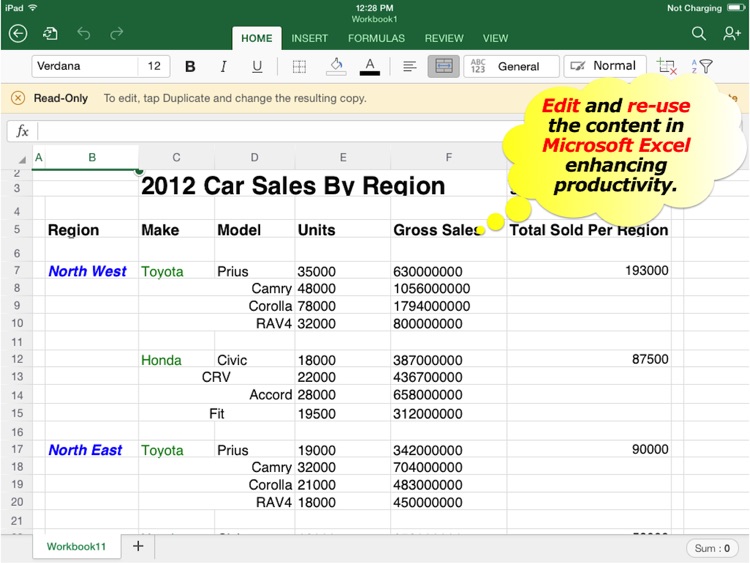750x563 pixels.
Task: Open the General number format dropdown
Action: click(x=511, y=66)
